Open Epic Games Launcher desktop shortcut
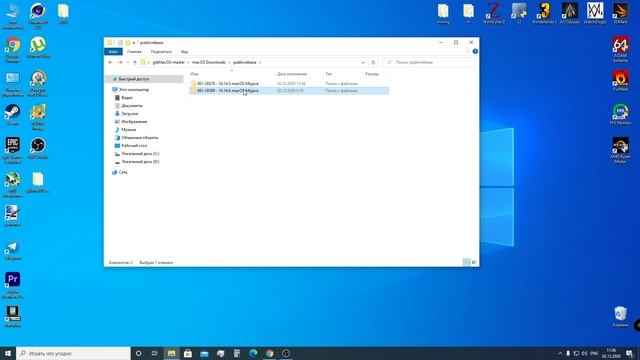The width and height of the screenshot is (640, 360). coord(13,150)
